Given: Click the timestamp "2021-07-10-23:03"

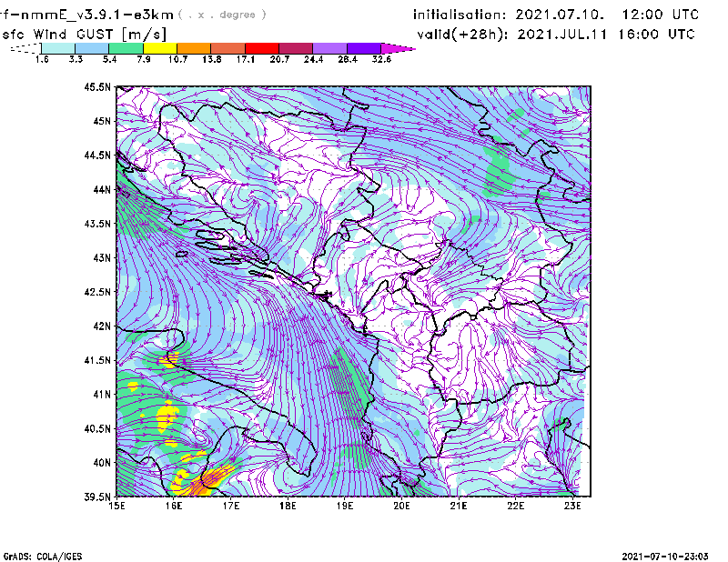Looking at the screenshot, I should (x=665, y=557).
